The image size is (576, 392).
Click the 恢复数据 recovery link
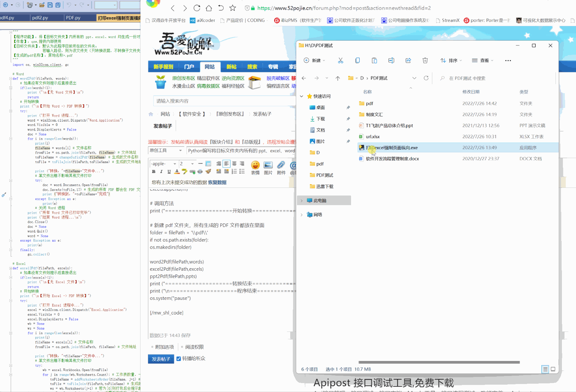tap(217, 182)
